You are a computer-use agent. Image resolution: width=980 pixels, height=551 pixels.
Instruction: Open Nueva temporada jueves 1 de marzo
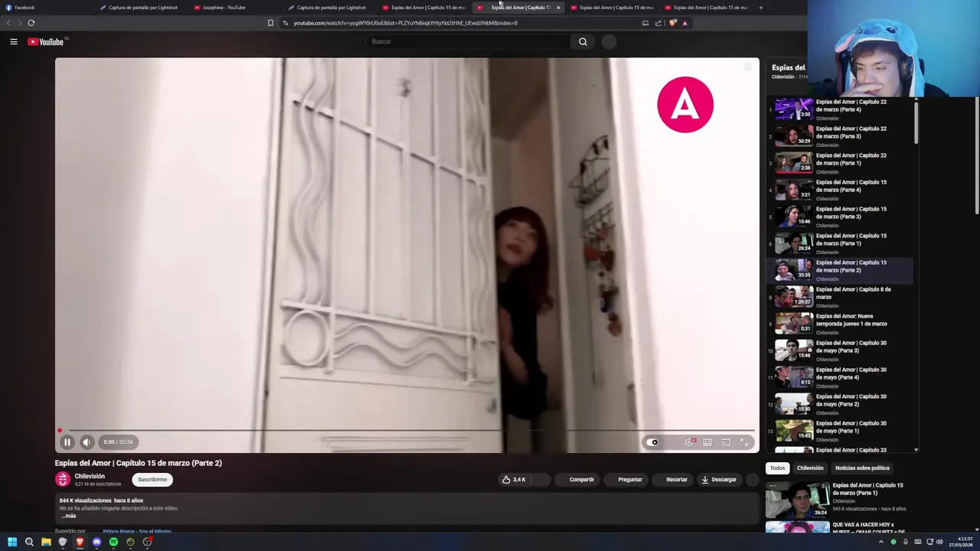point(840,324)
